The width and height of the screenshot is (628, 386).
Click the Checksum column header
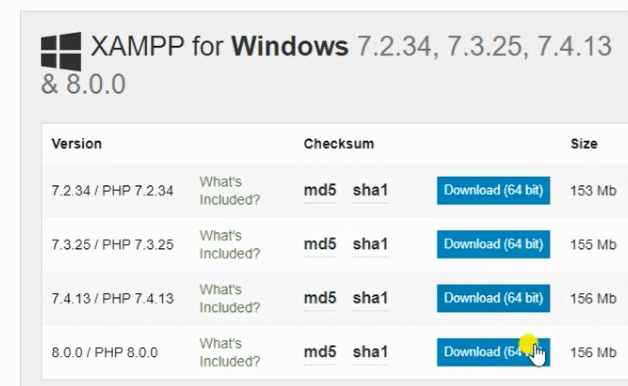[339, 144]
